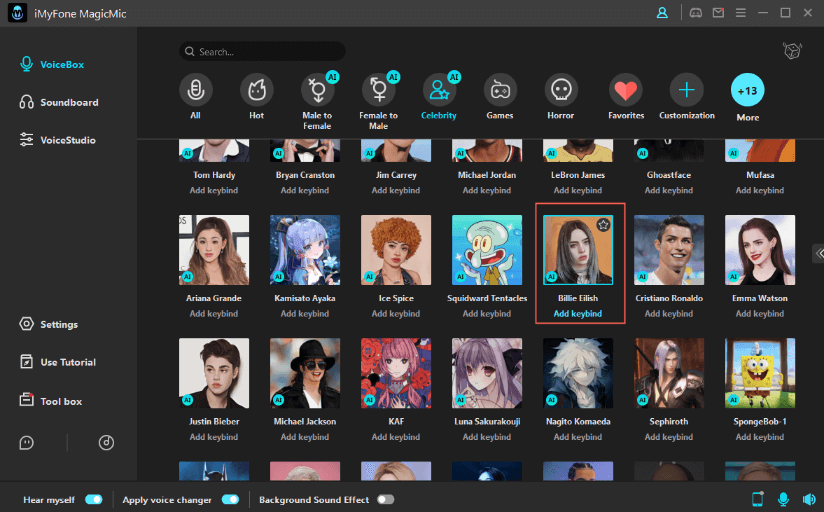This screenshot has width=824, height=512.
Task: Click the circular music note icon
Action: [106, 443]
